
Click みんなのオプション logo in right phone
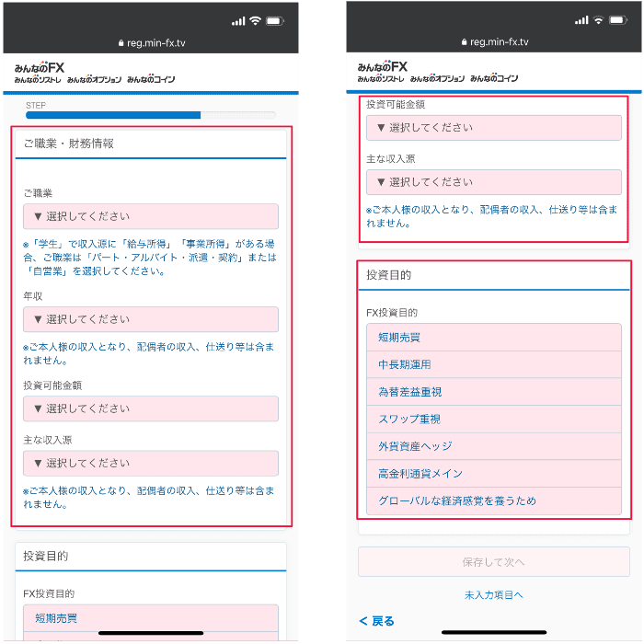tap(437, 78)
